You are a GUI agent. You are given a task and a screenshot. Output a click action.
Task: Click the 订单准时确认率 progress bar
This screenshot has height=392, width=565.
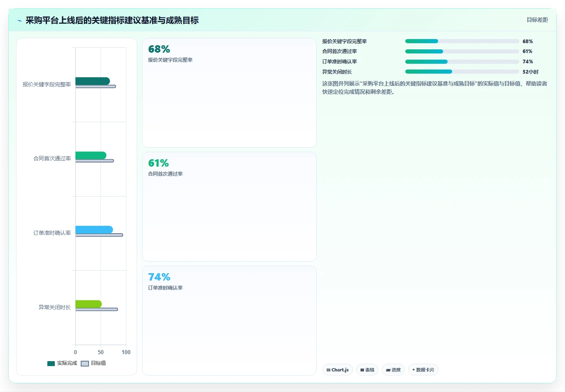pos(462,62)
